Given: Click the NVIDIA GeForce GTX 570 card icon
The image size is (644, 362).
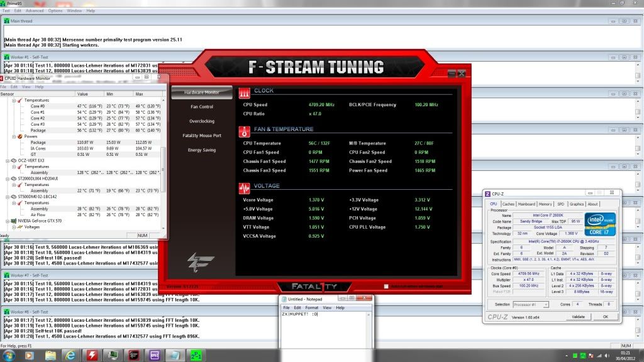Looking at the screenshot, I should (x=13, y=221).
